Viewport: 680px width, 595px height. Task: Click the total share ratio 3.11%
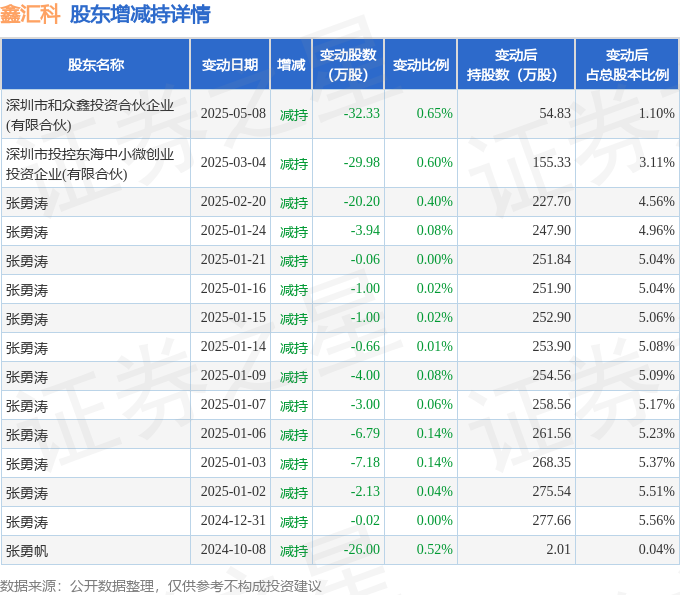(x=657, y=162)
